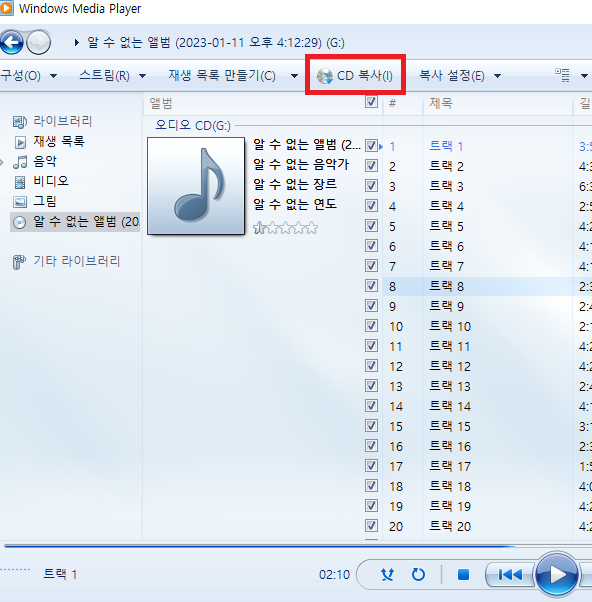Click the view options icon in toolbar

point(562,75)
